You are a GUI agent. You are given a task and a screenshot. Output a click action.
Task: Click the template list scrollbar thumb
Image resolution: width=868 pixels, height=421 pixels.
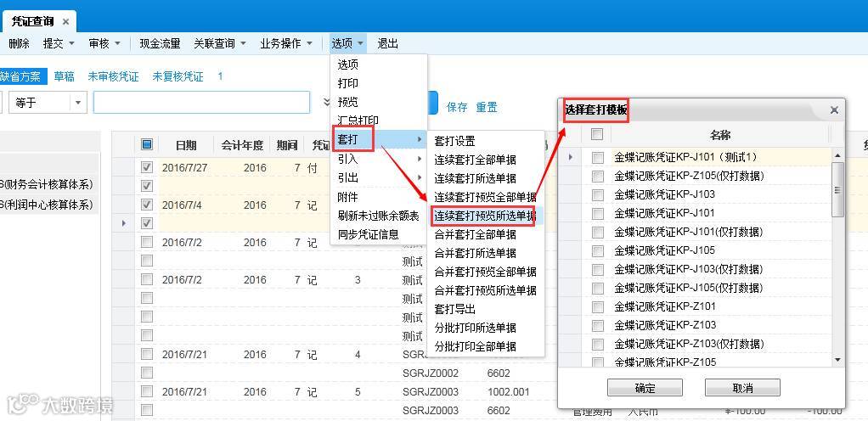pos(837,190)
